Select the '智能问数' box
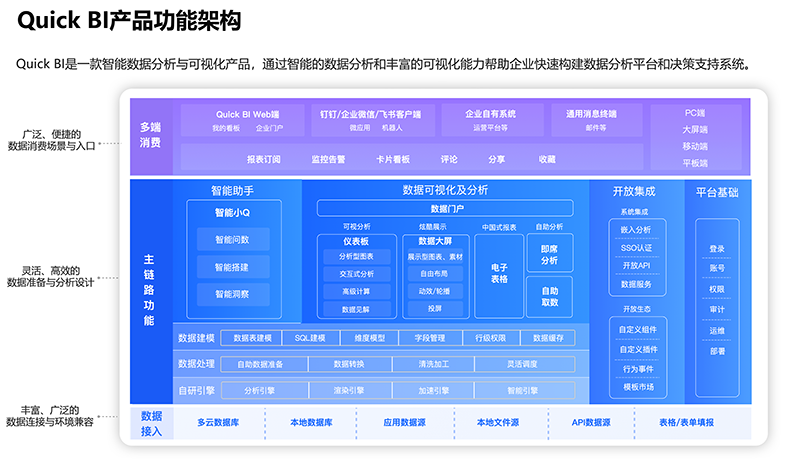The image size is (800, 459). (233, 240)
